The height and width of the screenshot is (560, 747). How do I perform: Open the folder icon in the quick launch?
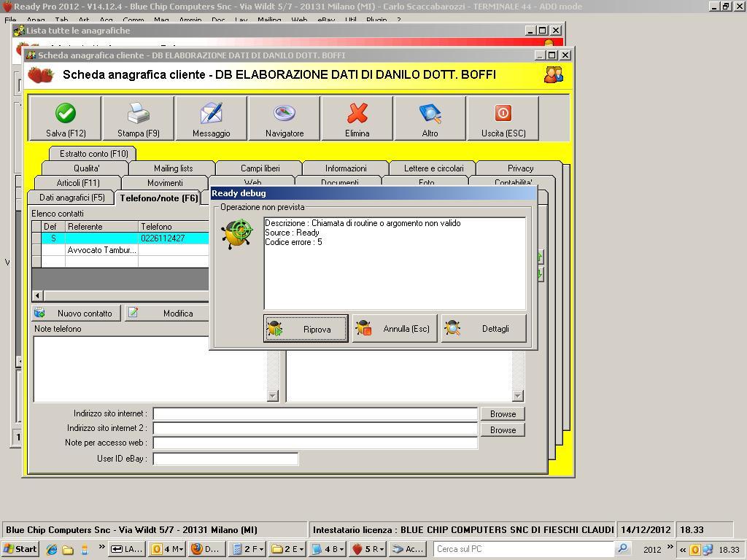tap(68, 550)
